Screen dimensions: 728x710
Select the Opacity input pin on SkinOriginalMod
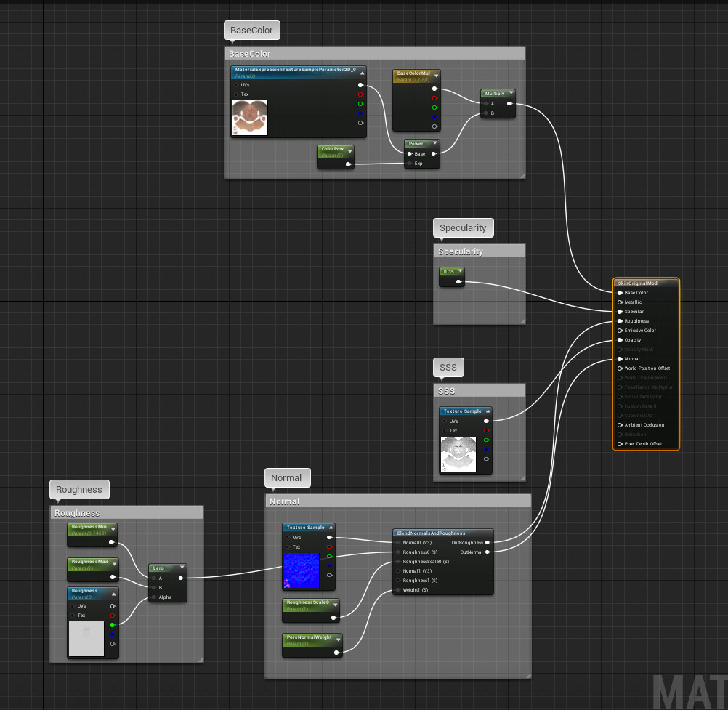pyautogui.click(x=620, y=340)
